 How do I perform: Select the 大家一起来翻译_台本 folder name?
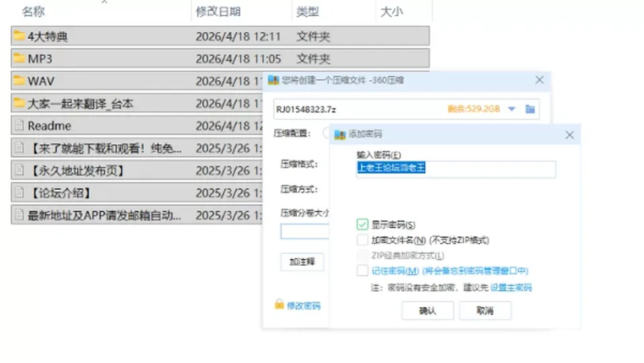tap(80, 103)
